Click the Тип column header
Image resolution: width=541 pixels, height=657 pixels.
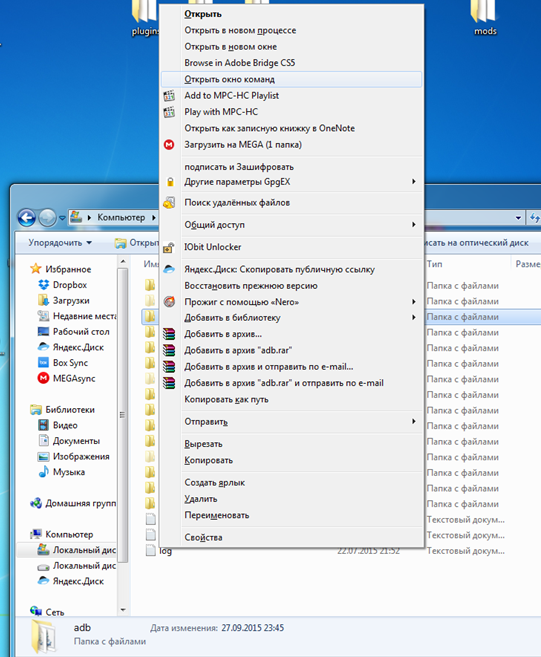(467, 264)
